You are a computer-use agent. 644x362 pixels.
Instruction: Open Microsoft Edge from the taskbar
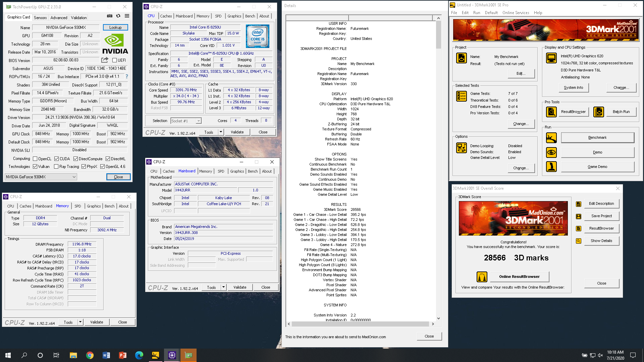pyautogui.click(x=139, y=355)
